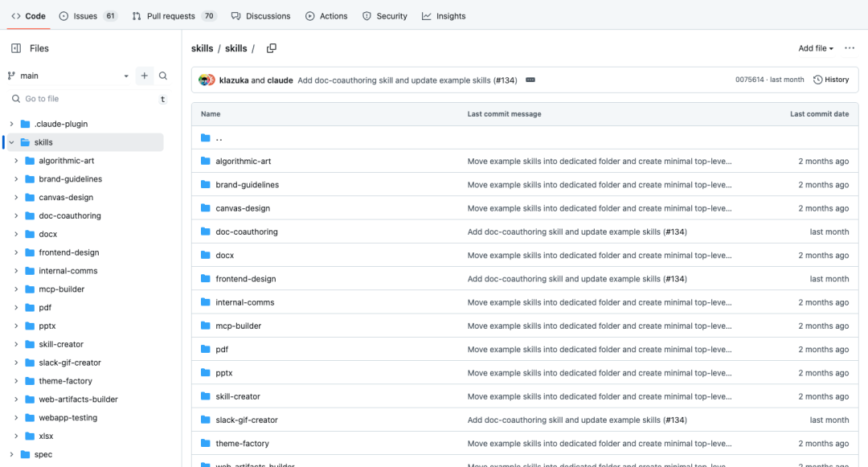Expand the spec folder in sidebar
Image resolution: width=868 pixels, height=467 pixels.
click(11, 454)
